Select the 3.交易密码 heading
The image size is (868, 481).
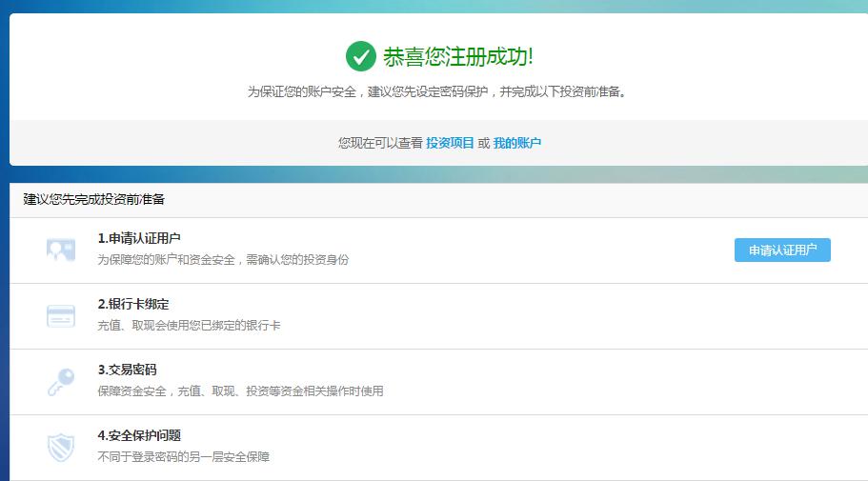[x=128, y=370]
